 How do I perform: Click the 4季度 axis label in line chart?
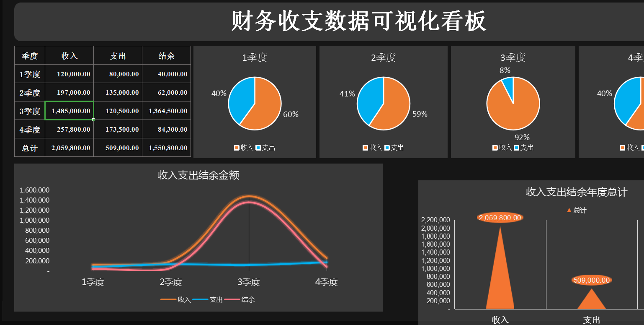coord(327,282)
